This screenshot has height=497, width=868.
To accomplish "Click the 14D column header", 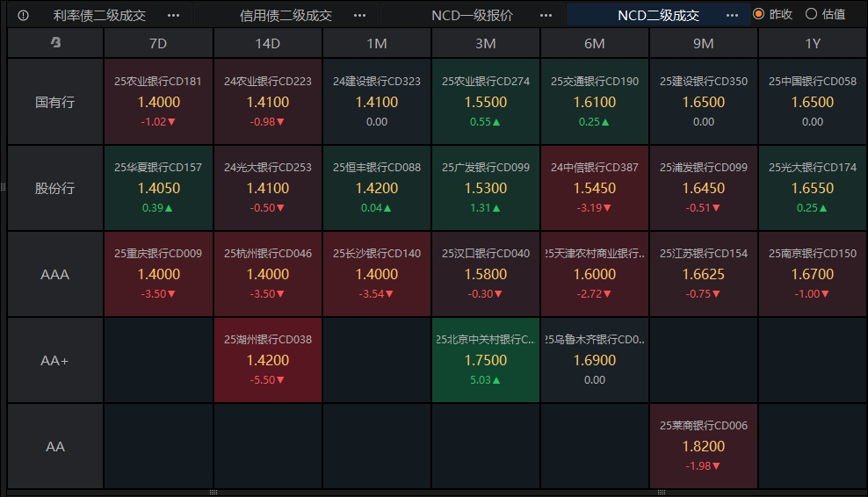I will point(267,43).
